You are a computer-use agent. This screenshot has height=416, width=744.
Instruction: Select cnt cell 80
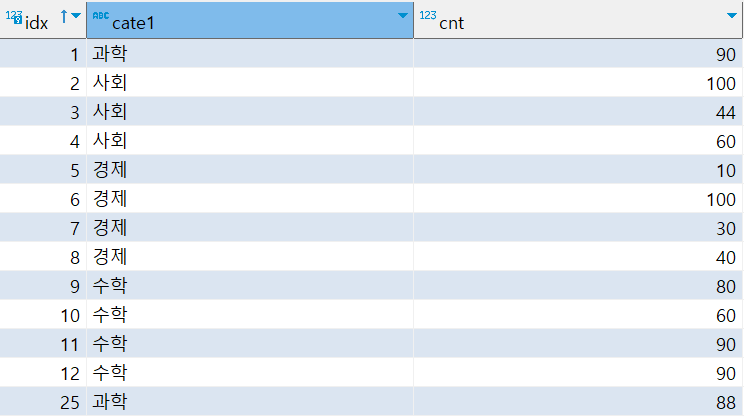pos(578,286)
